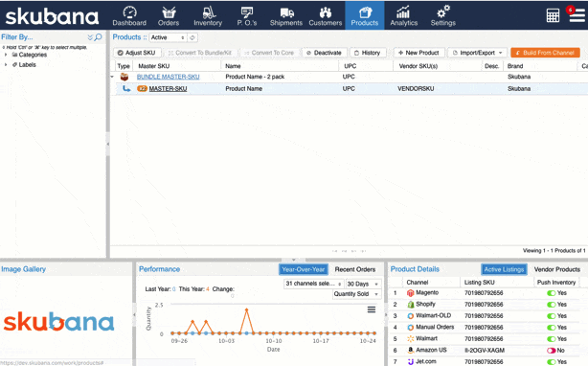588x366 pixels.
Task: Open Shipments truck icon
Action: [x=287, y=12]
